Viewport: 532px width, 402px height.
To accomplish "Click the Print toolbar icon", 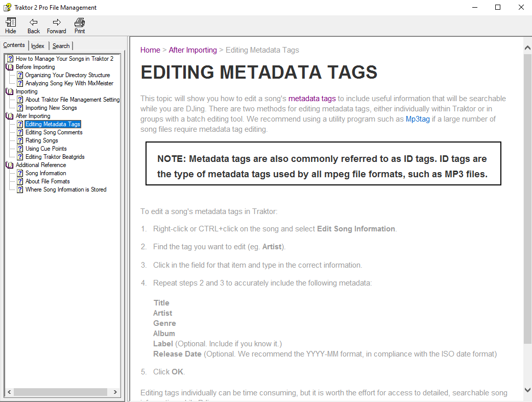I will pyautogui.click(x=80, y=22).
